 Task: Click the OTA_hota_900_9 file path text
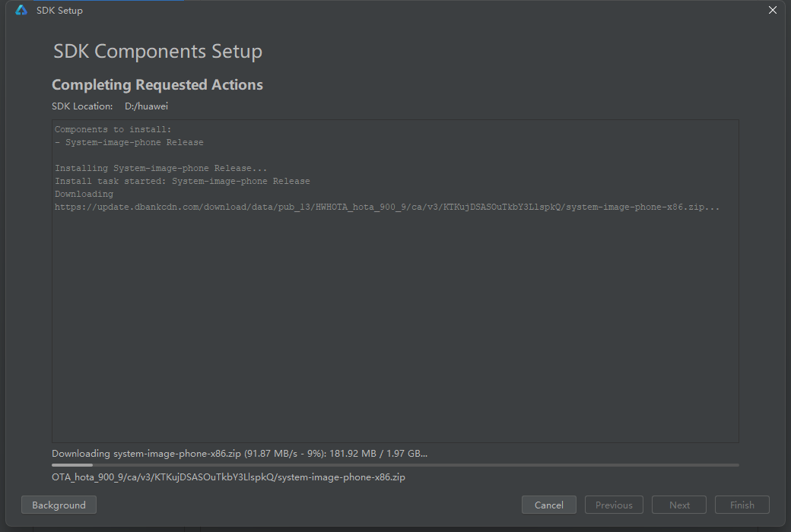tap(228, 477)
